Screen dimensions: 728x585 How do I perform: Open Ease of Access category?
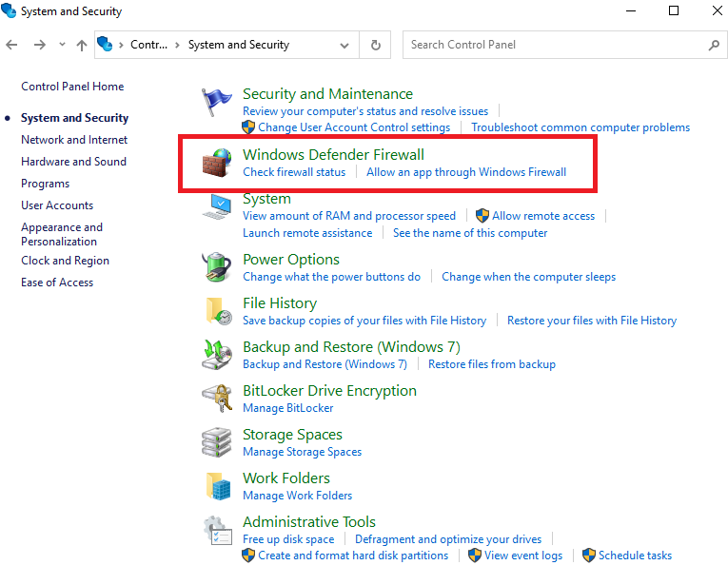pos(57,283)
